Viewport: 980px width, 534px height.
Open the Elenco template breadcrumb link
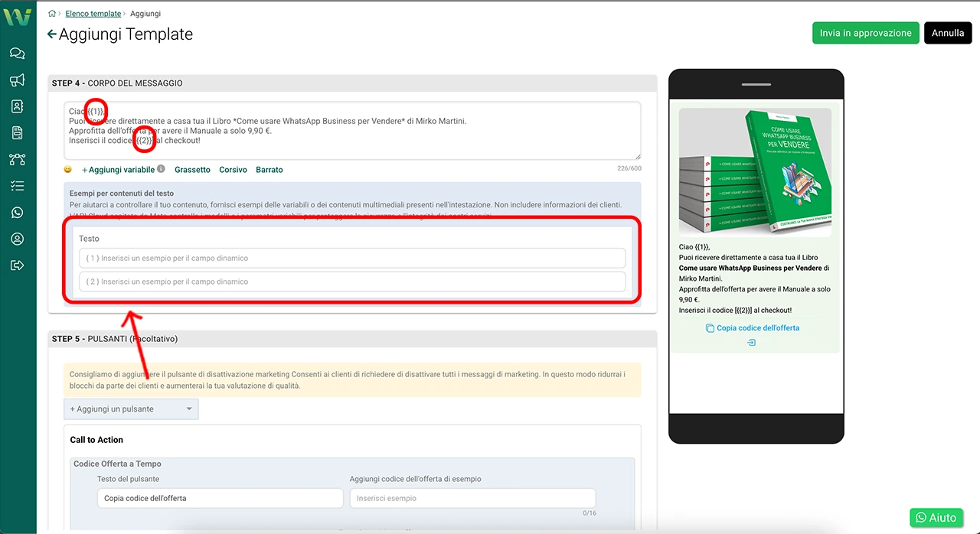tap(93, 14)
